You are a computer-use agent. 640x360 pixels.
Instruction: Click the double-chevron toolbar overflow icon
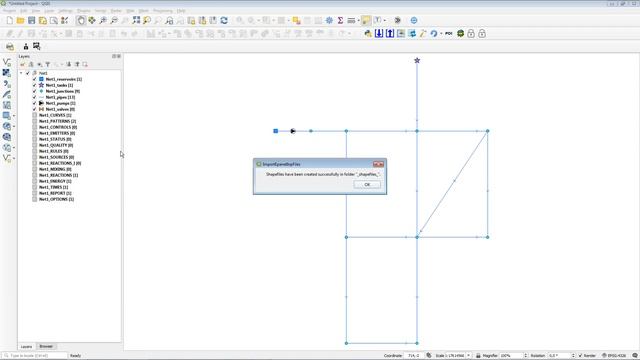[398, 20]
